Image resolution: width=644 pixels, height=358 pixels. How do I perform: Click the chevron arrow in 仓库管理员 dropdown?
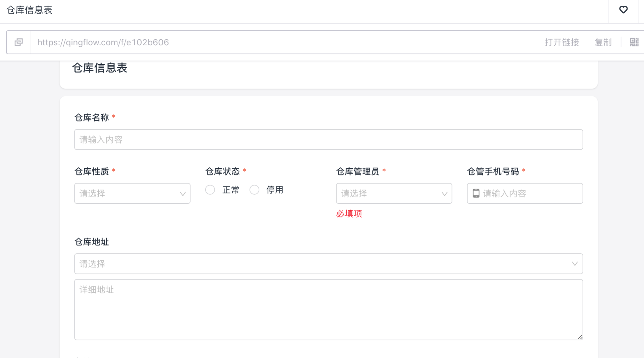444,194
